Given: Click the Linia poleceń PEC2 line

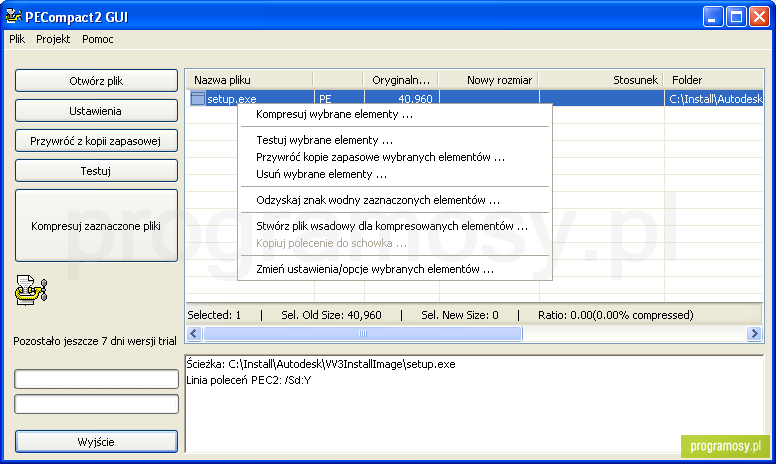Looking at the screenshot, I should (249, 380).
